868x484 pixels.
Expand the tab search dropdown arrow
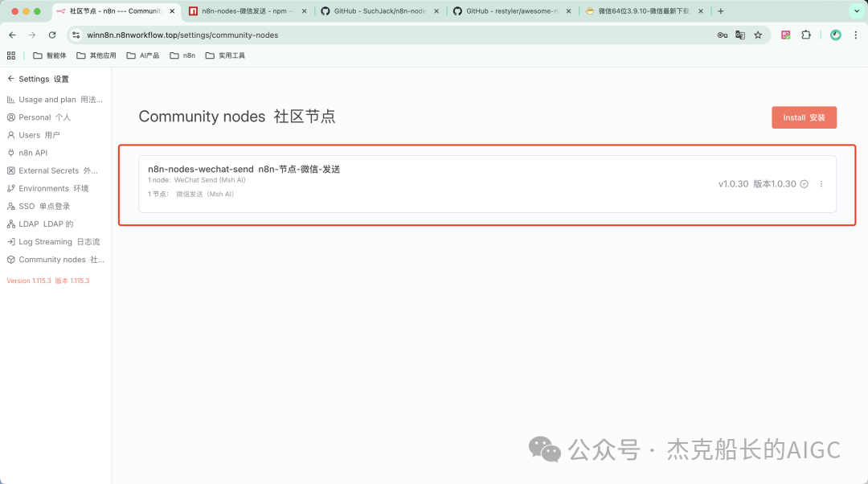[x=857, y=11]
